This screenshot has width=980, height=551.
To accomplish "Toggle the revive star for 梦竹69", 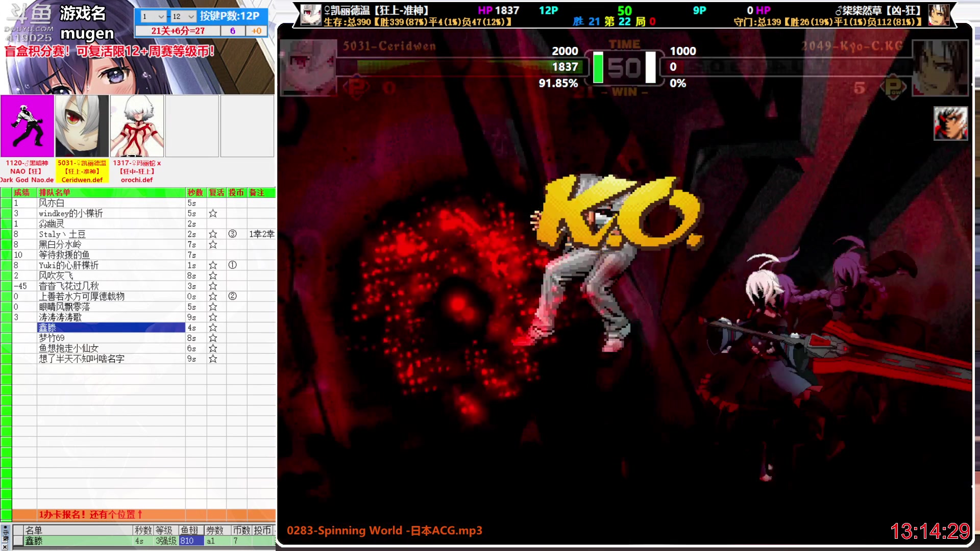I will [213, 338].
